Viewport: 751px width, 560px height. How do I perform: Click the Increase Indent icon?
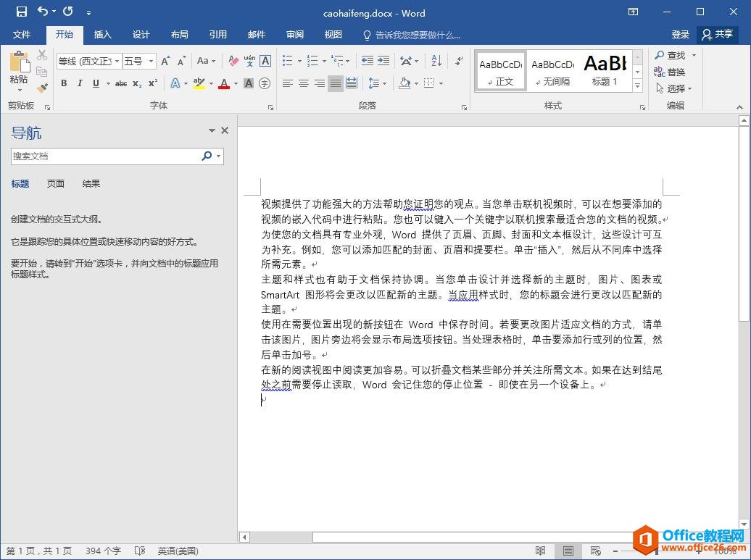(x=383, y=62)
